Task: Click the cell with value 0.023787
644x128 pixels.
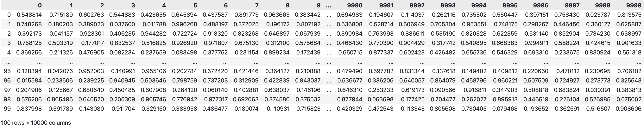Action: [598, 15]
